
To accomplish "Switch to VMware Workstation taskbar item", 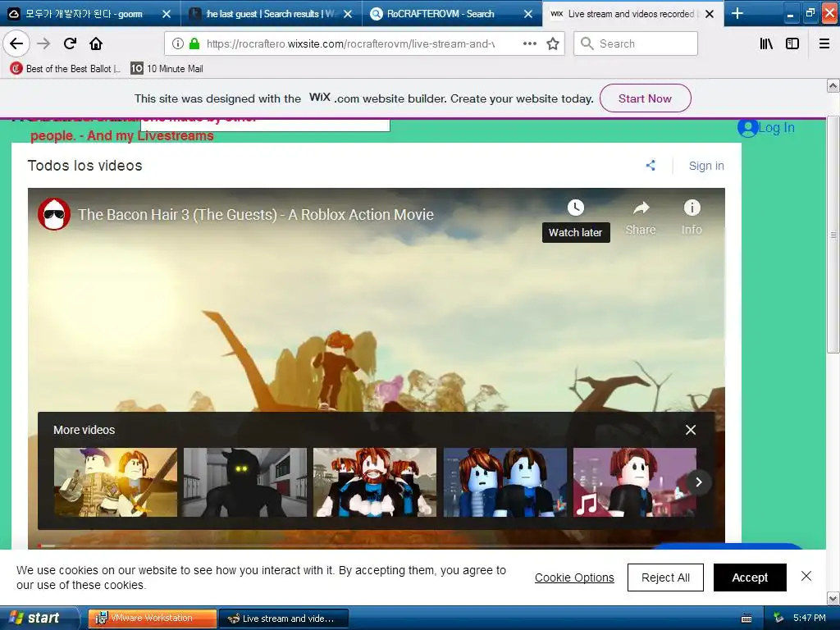I will click(x=152, y=618).
